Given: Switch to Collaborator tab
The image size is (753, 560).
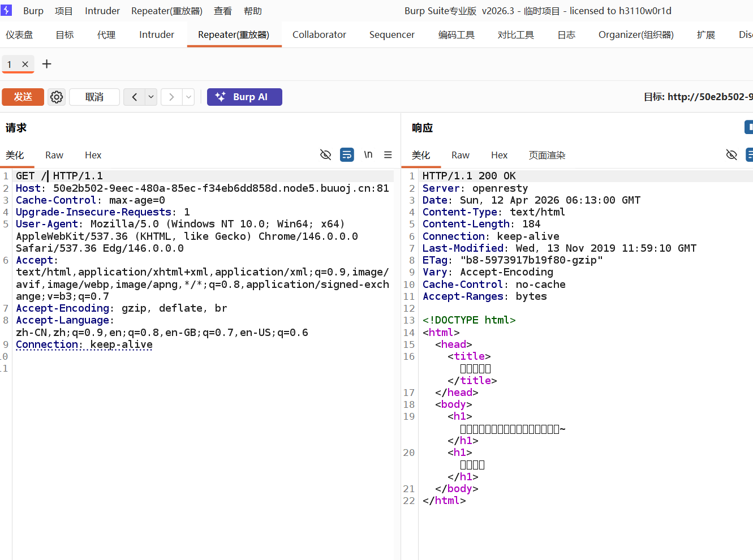Looking at the screenshot, I should (319, 35).
